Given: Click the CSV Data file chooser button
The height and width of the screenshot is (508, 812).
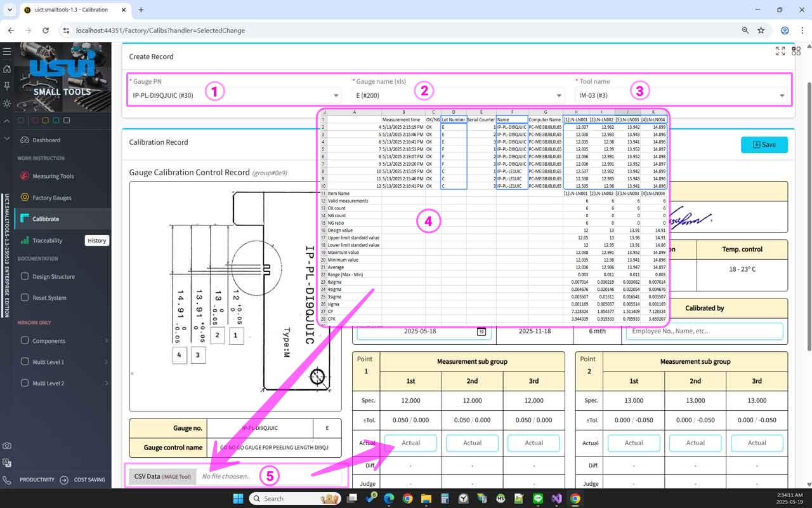Looking at the screenshot, I should [x=162, y=476].
